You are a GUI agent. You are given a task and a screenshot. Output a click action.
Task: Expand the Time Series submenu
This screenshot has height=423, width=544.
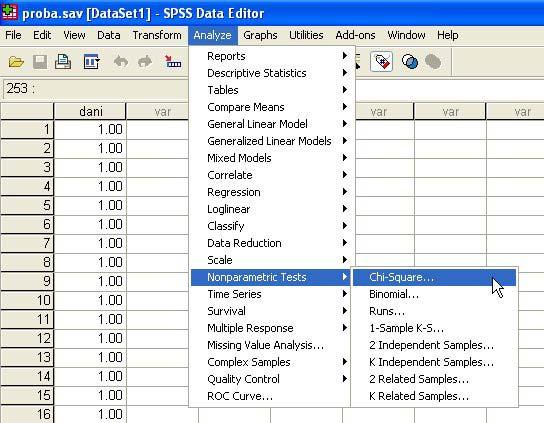tap(270, 294)
